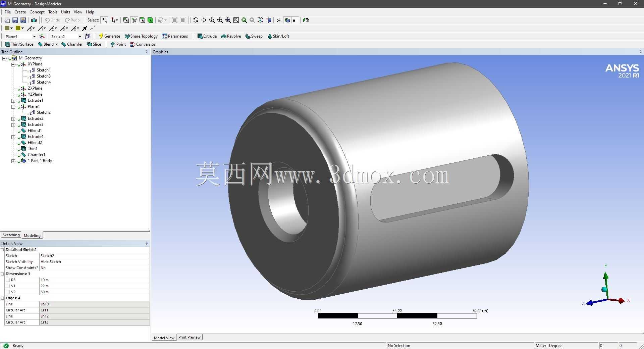The width and height of the screenshot is (644, 349).
Task: Select the bodies selection filter (green cube)
Action: (x=150, y=20)
